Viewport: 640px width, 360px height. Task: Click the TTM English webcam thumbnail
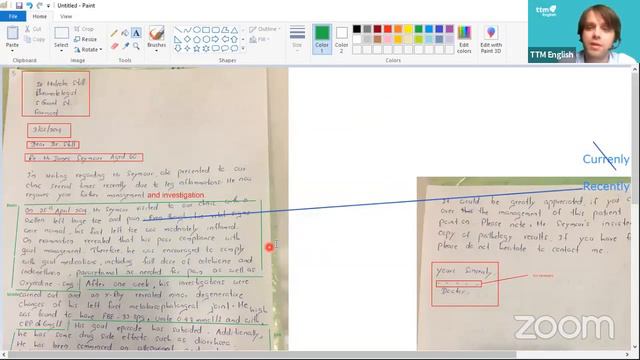pyautogui.click(x=583, y=31)
